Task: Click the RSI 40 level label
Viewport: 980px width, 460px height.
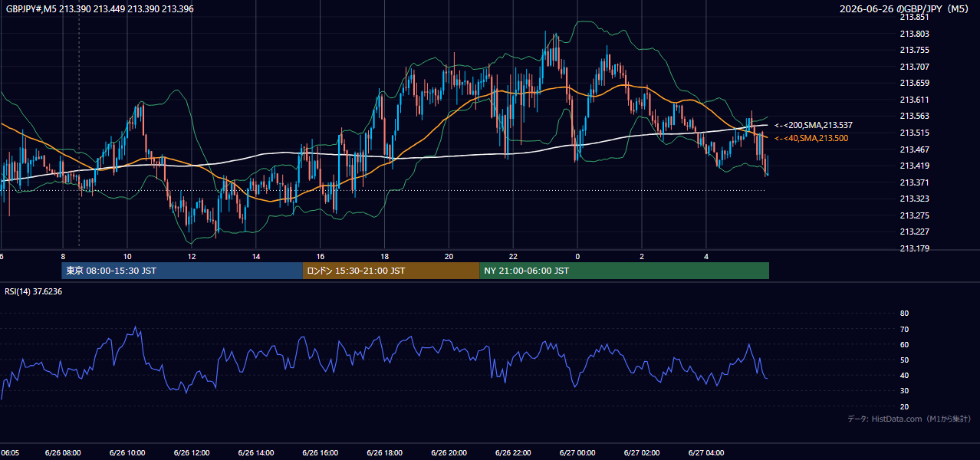Action: point(904,376)
